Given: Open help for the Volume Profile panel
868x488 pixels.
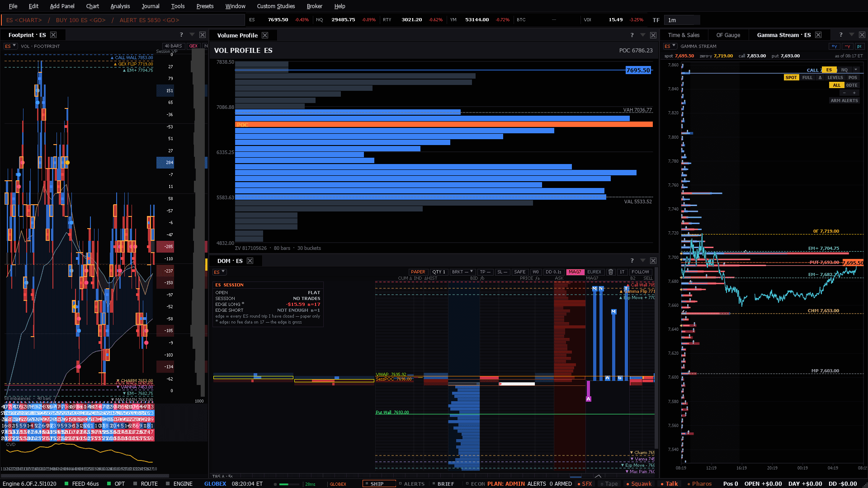Looking at the screenshot, I should coord(632,35).
